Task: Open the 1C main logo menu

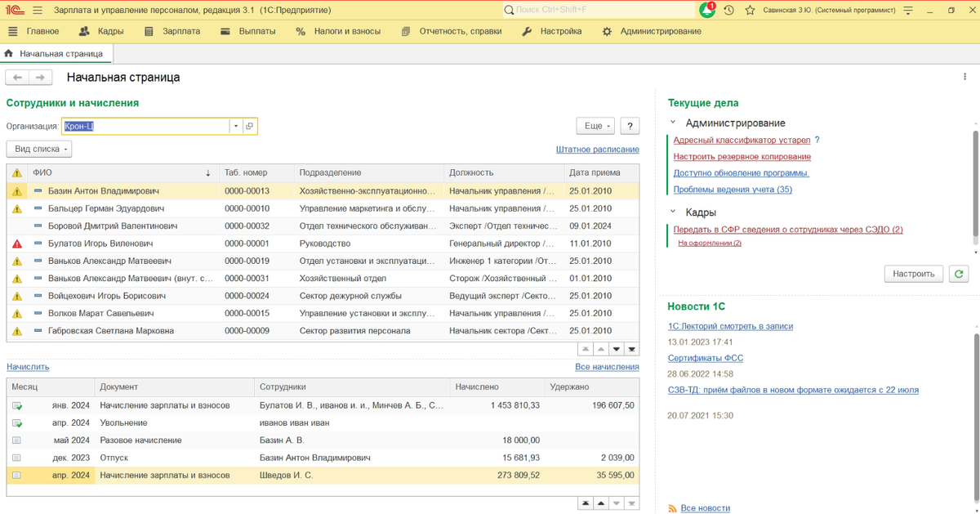Action: pos(13,10)
